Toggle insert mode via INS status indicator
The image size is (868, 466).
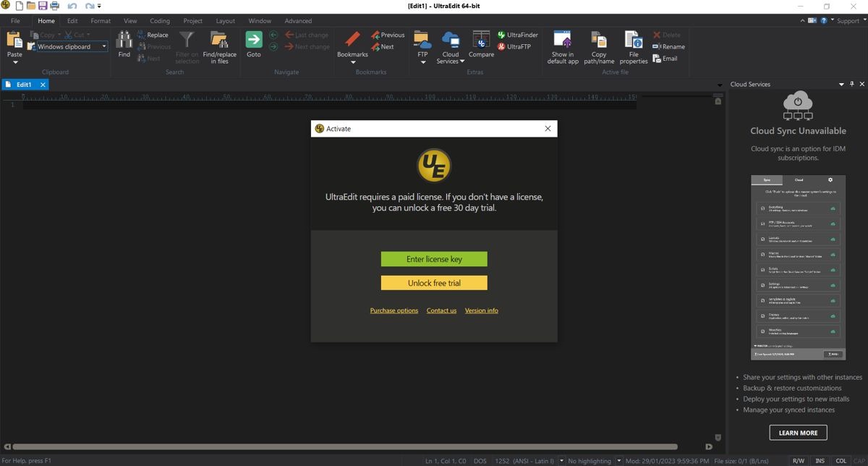(820, 460)
